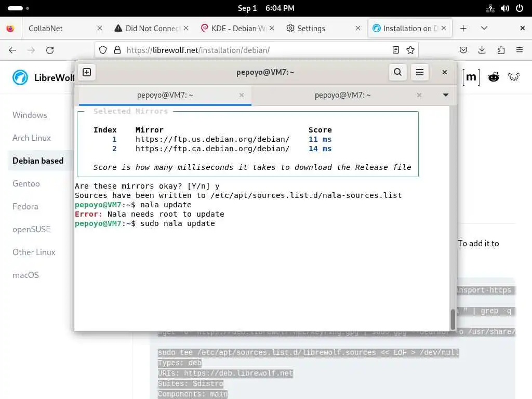Close the Settings browser tab
The height and width of the screenshot is (399, 532).
[x=358, y=29]
